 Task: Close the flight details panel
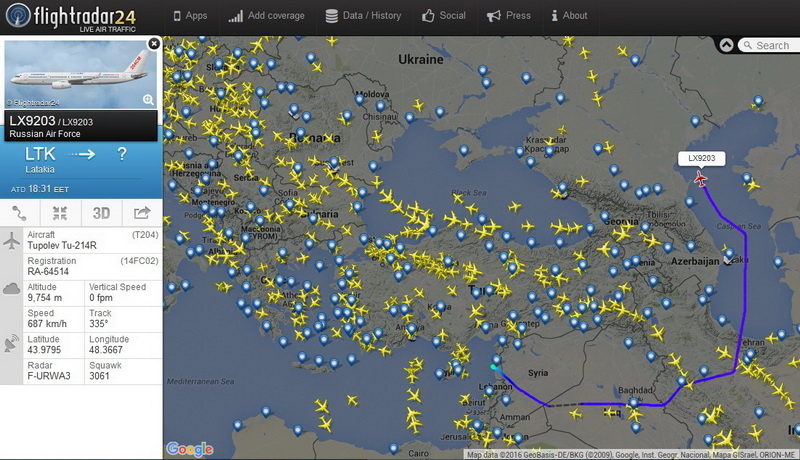(154, 44)
